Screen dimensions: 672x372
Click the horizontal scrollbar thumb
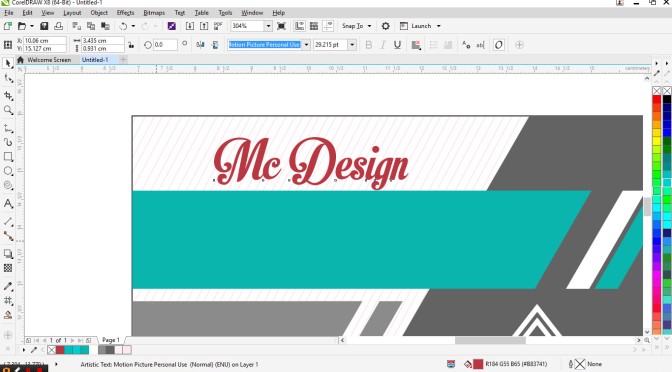(490, 340)
